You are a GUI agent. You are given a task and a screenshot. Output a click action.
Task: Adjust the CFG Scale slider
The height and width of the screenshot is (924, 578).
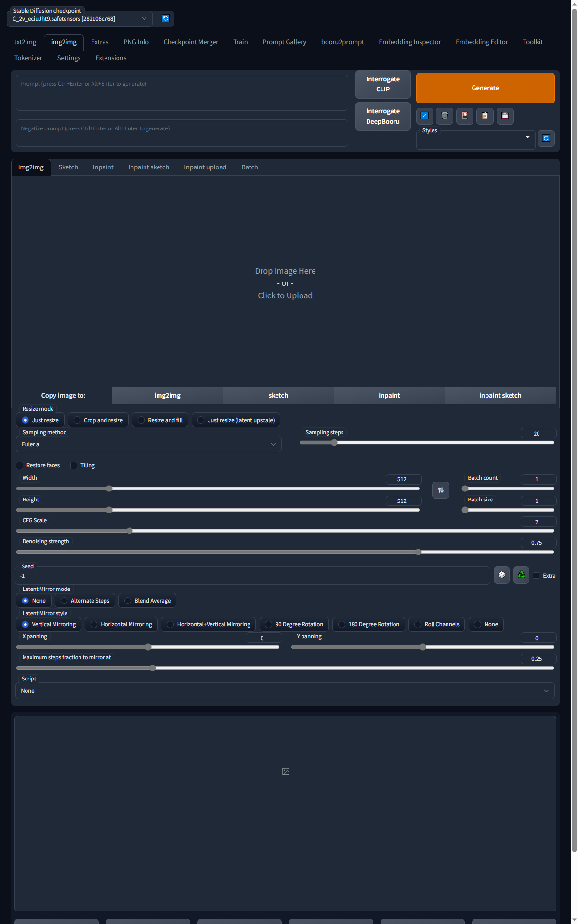pyautogui.click(x=285, y=531)
